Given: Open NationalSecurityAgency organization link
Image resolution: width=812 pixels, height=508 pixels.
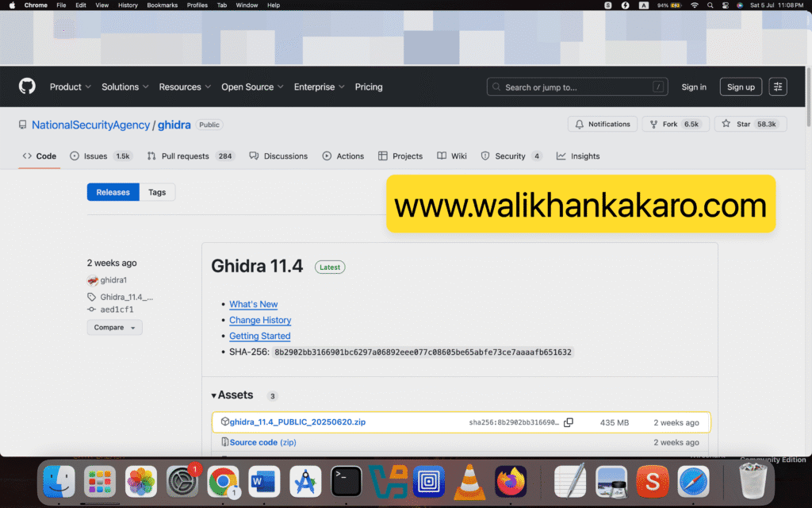Looking at the screenshot, I should coord(90,125).
